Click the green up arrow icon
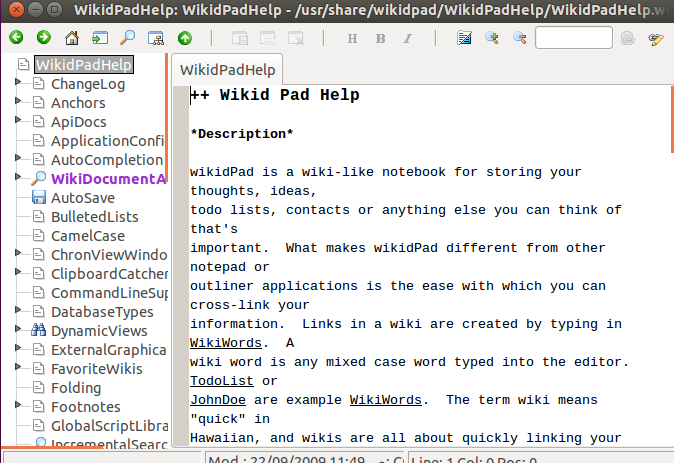 click(185, 38)
